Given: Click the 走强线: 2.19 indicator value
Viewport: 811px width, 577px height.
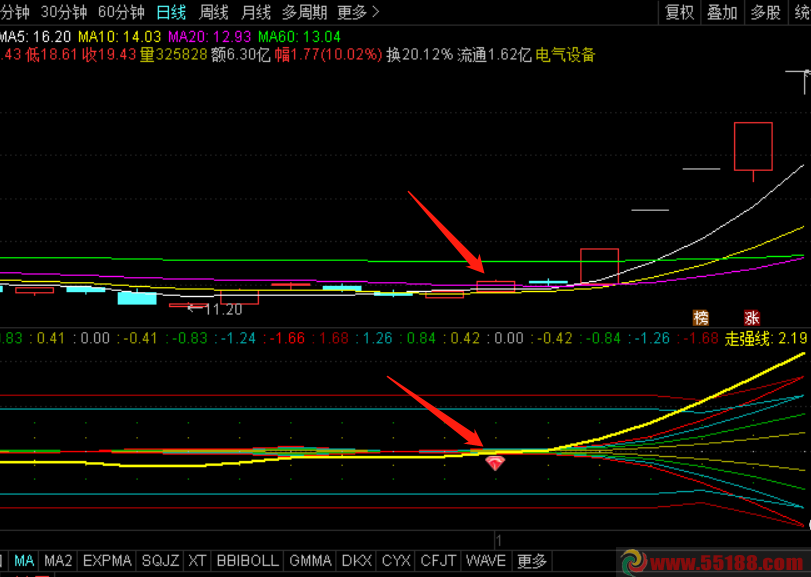Looking at the screenshot, I should coord(766,339).
